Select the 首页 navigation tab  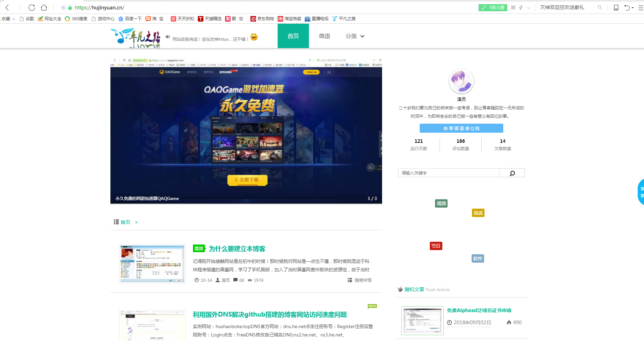[293, 36]
